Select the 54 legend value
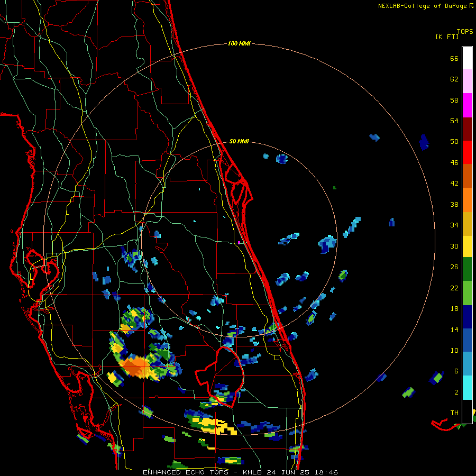Image resolution: width=476 pixels, height=476 pixels. tap(454, 121)
